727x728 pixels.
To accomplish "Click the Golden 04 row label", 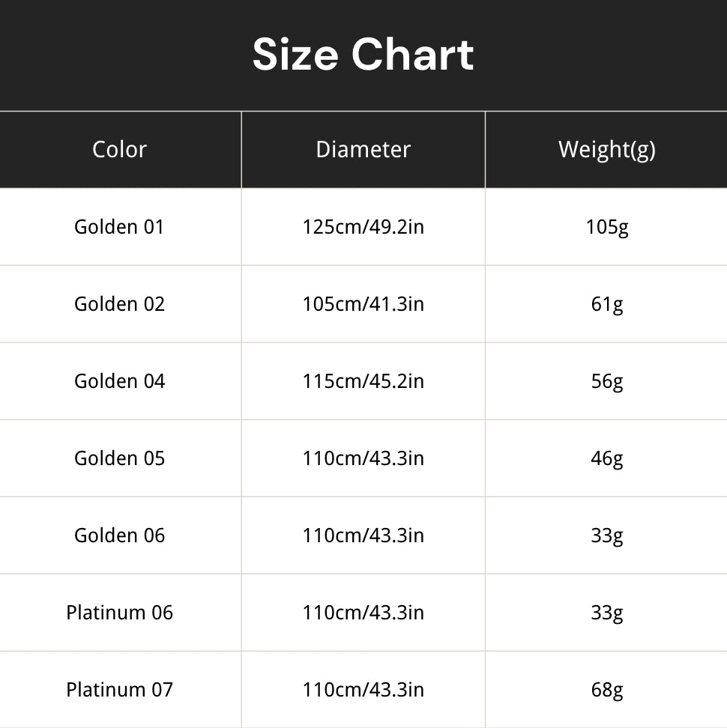I will (x=119, y=381).
